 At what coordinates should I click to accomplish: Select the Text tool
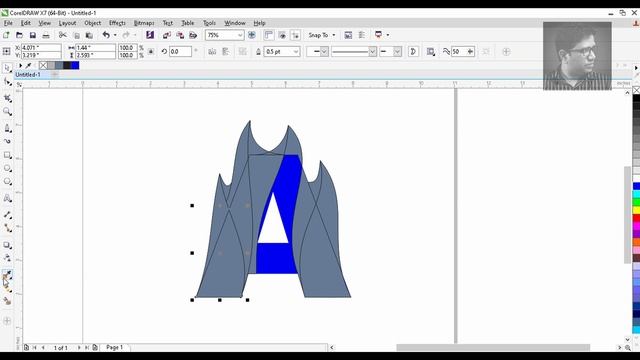pos(7,198)
